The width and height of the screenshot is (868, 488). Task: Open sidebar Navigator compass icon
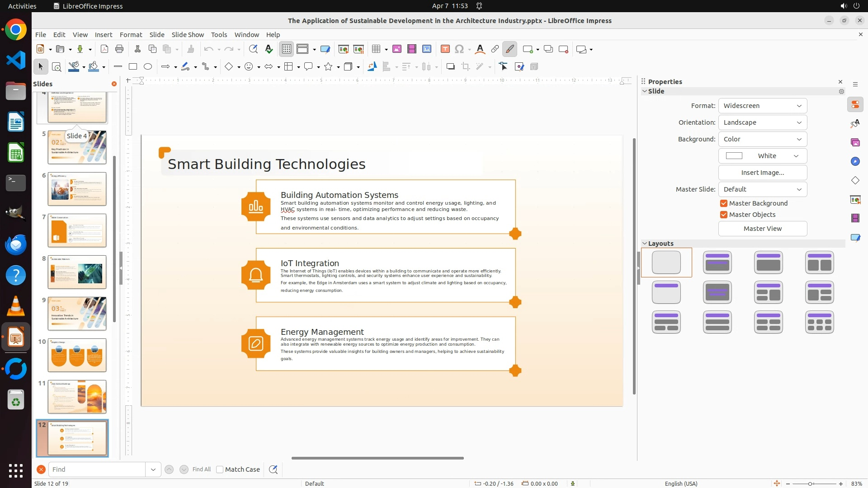[855, 162]
